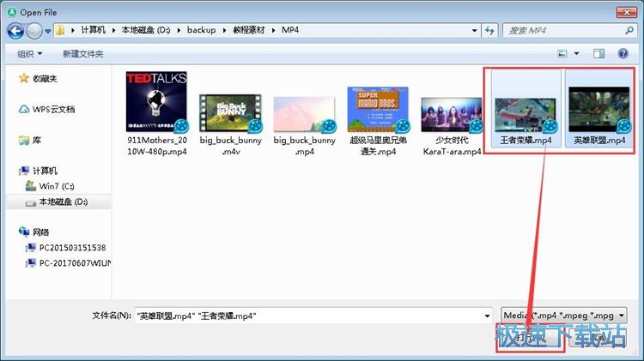Click the magnifier search icon

pyautogui.click(x=629, y=30)
